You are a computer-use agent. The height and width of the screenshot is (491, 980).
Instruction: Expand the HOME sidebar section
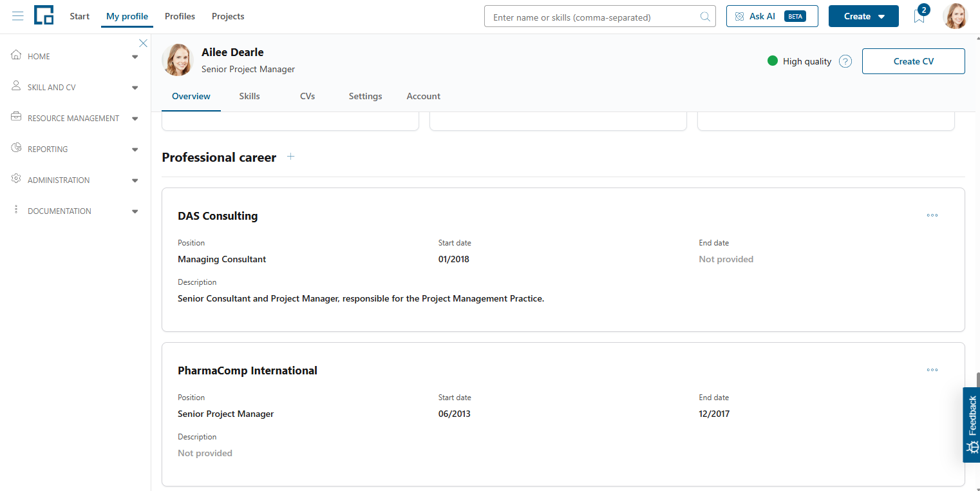tap(135, 57)
